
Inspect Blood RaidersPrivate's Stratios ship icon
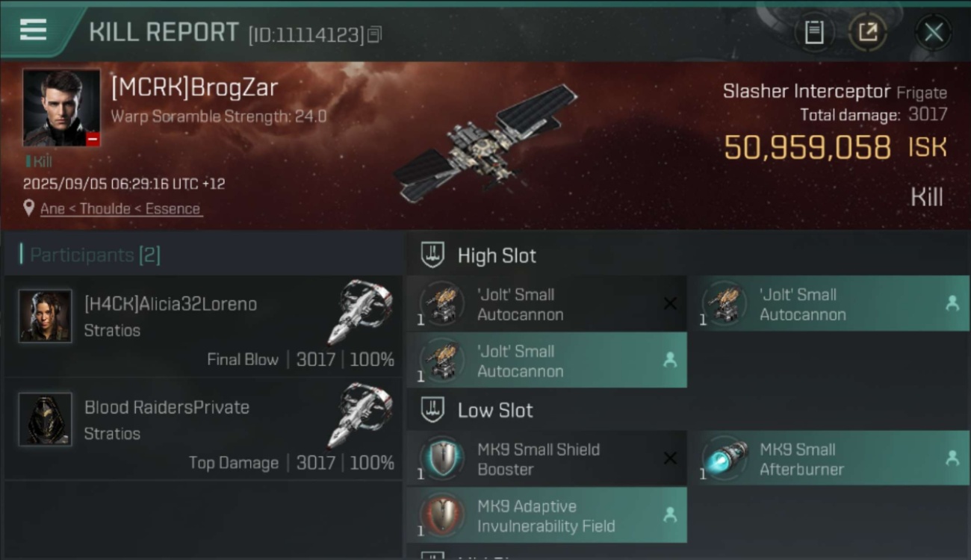[360, 415]
